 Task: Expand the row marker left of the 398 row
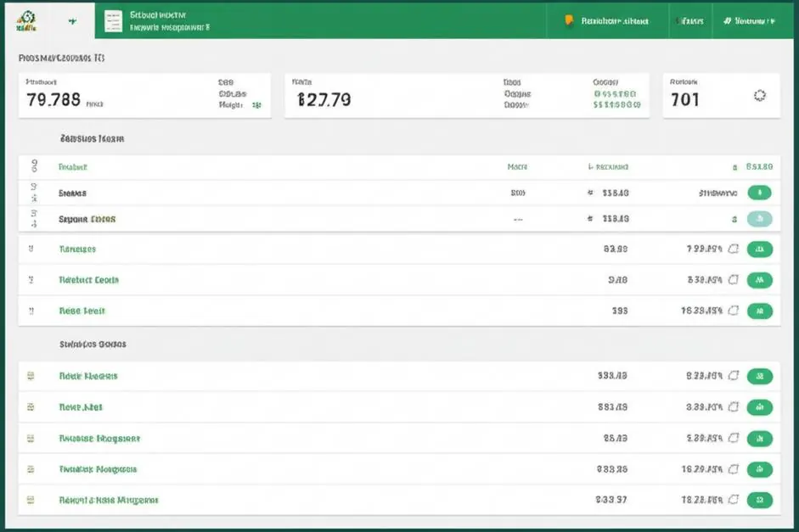[31, 311]
